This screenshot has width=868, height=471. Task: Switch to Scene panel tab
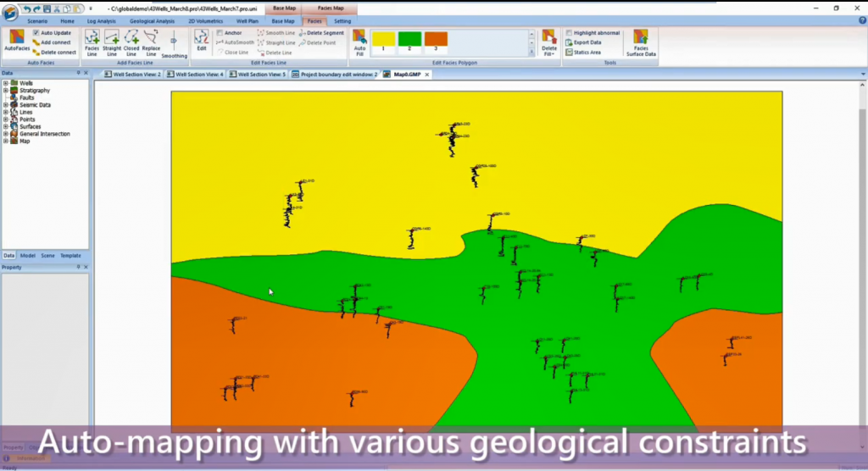[x=47, y=256]
